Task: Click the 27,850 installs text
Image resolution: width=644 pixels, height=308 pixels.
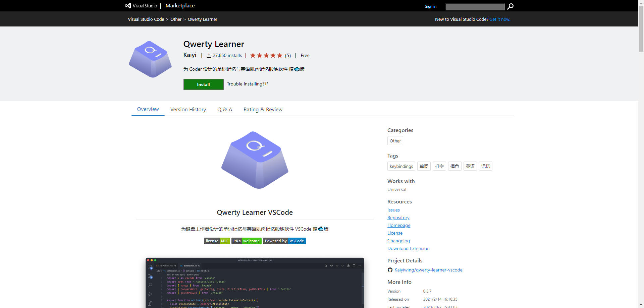Action: point(227,56)
